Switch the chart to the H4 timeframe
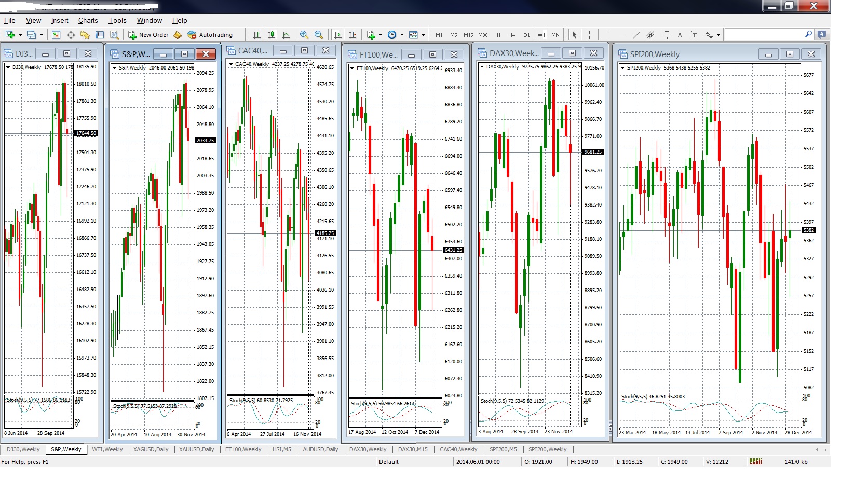The height and width of the screenshot is (495, 868). tap(512, 35)
